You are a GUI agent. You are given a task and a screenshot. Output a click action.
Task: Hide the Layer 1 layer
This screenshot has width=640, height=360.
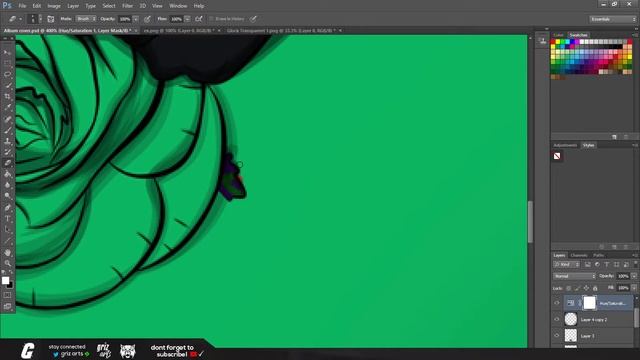(x=557, y=336)
